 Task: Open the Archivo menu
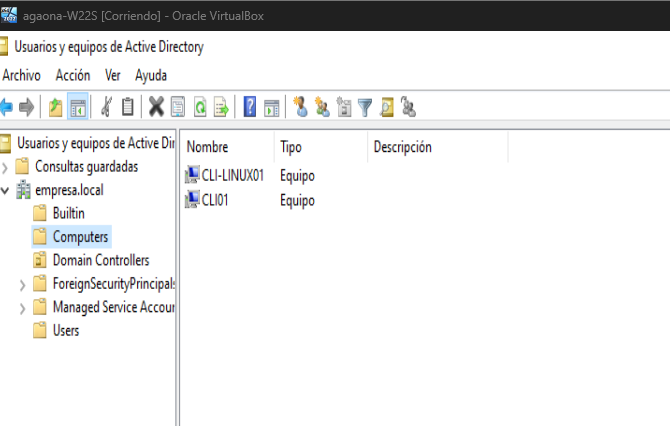tap(21, 75)
